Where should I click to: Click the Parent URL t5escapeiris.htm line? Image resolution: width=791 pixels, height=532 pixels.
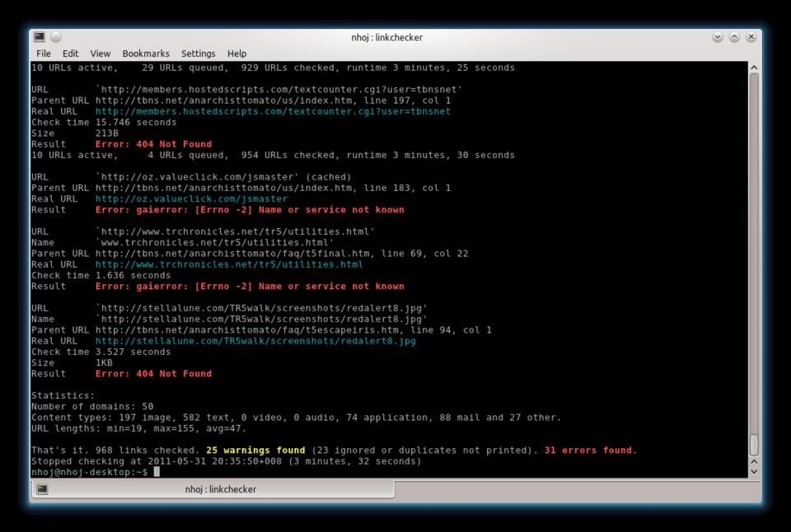(x=261, y=329)
